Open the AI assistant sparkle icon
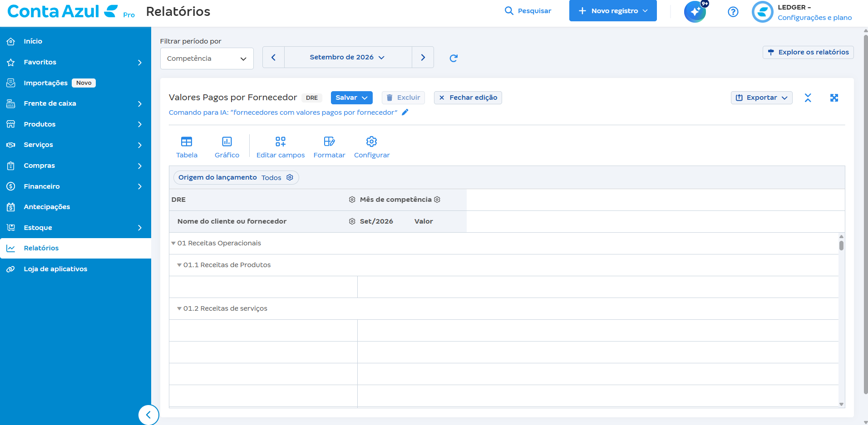The width and height of the screenshot is (868, 425). [x=695, y=11]
